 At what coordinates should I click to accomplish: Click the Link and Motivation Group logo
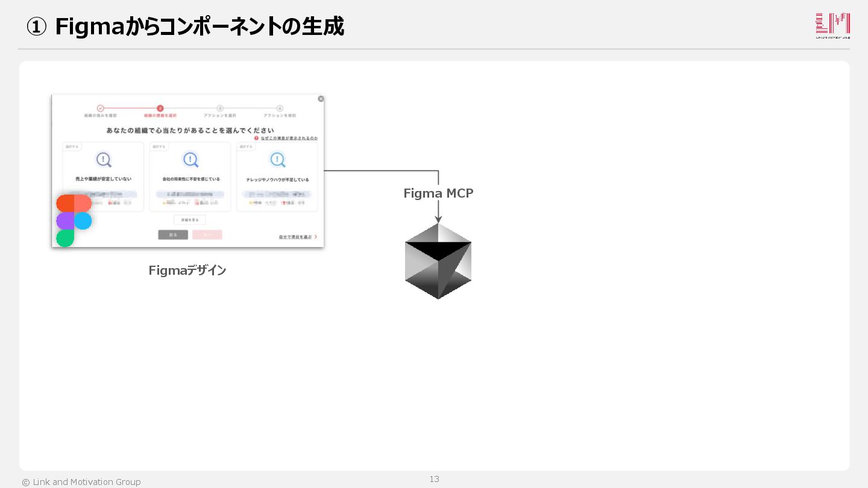[832, 26]
